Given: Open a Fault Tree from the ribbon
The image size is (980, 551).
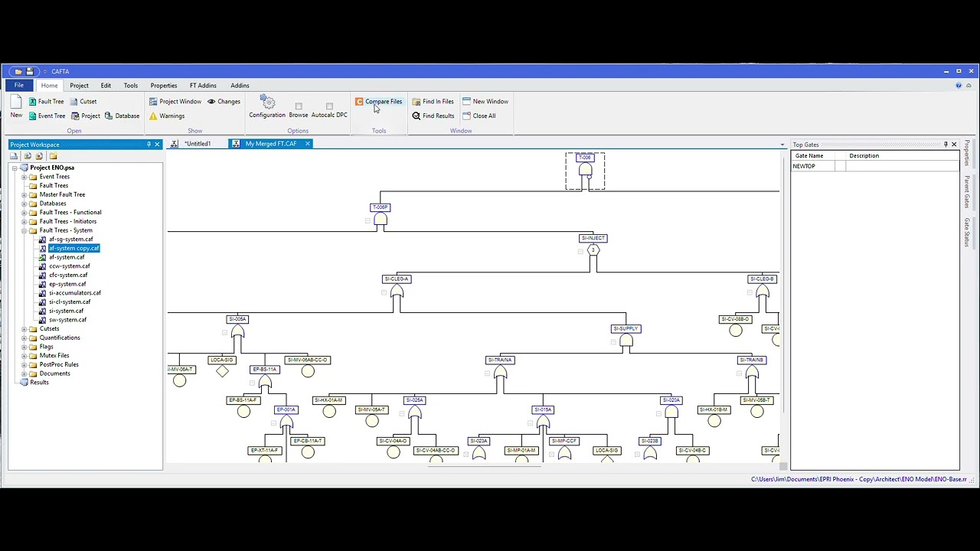Looking at the screenshot, I should (x=46, y=101).
